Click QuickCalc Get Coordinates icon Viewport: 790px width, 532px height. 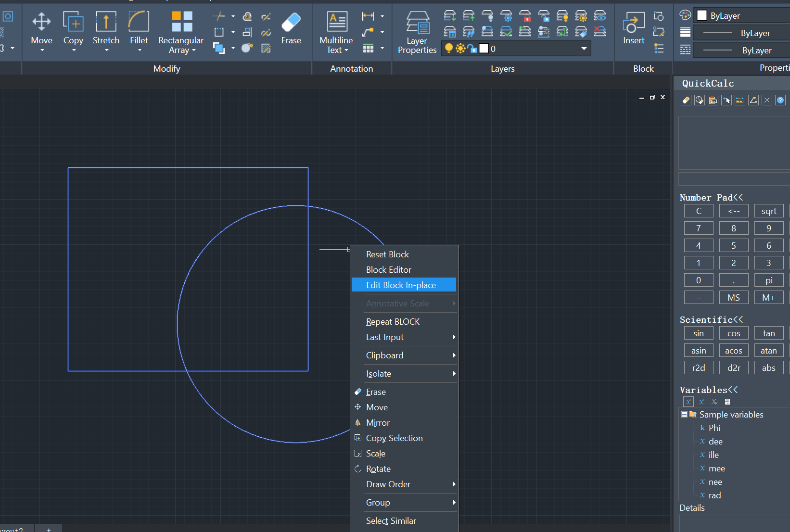[x=726, y=100]
